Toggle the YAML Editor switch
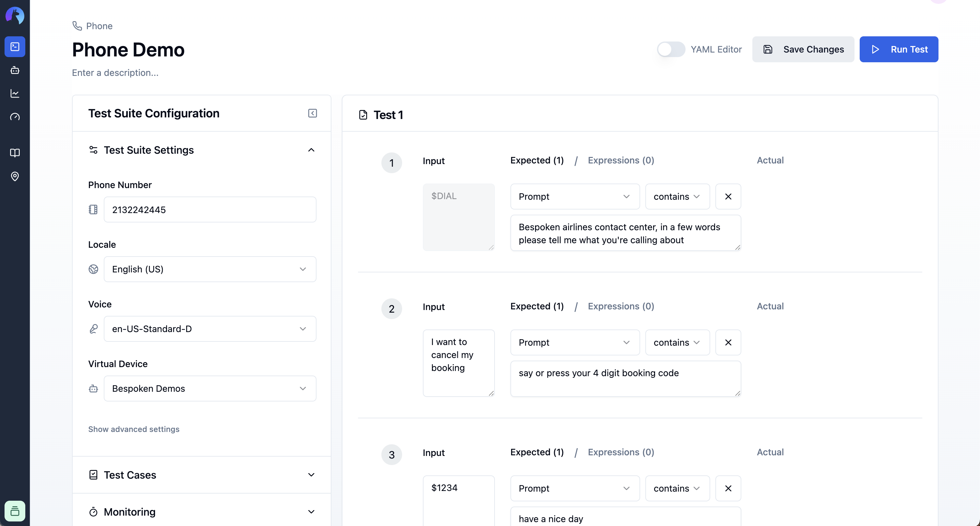Screen dimensions: 980x526 point(670,49)
